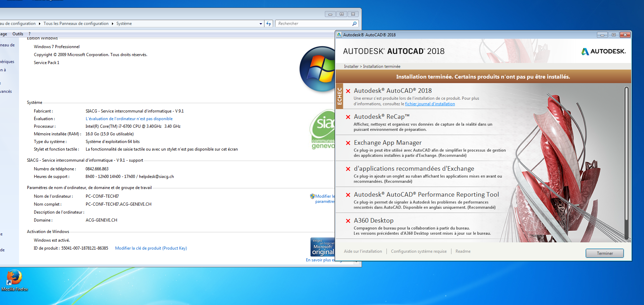Click the SIACG communes genevoises logo
Image resolution: width=644 pixels, height=305 pixels.
[322, 129]
